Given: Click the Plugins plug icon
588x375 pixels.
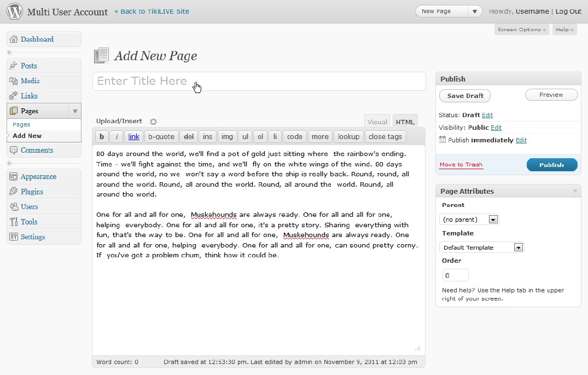Looking at the screenshot, I should (x=14, y=192).
